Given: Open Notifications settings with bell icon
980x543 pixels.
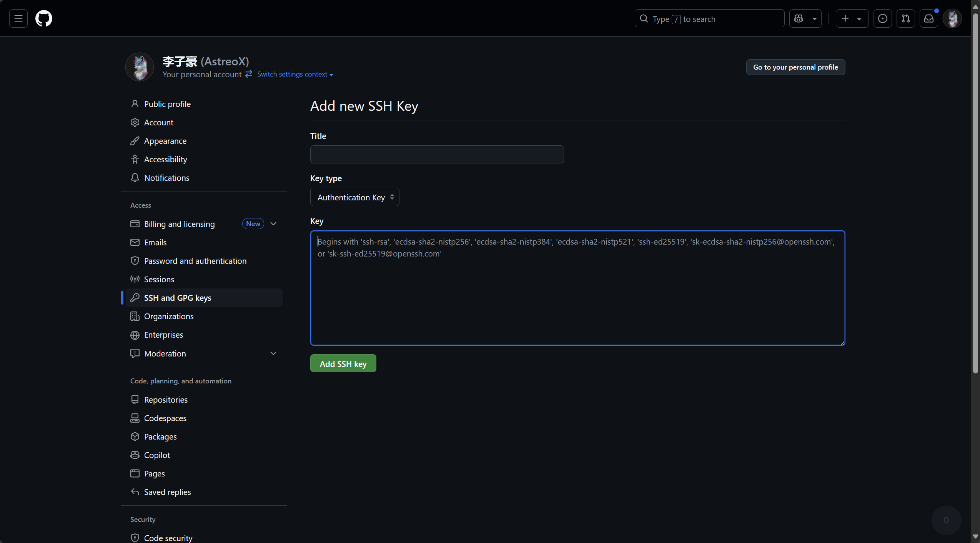Looking at the screenshot, I should coord(204,178).
